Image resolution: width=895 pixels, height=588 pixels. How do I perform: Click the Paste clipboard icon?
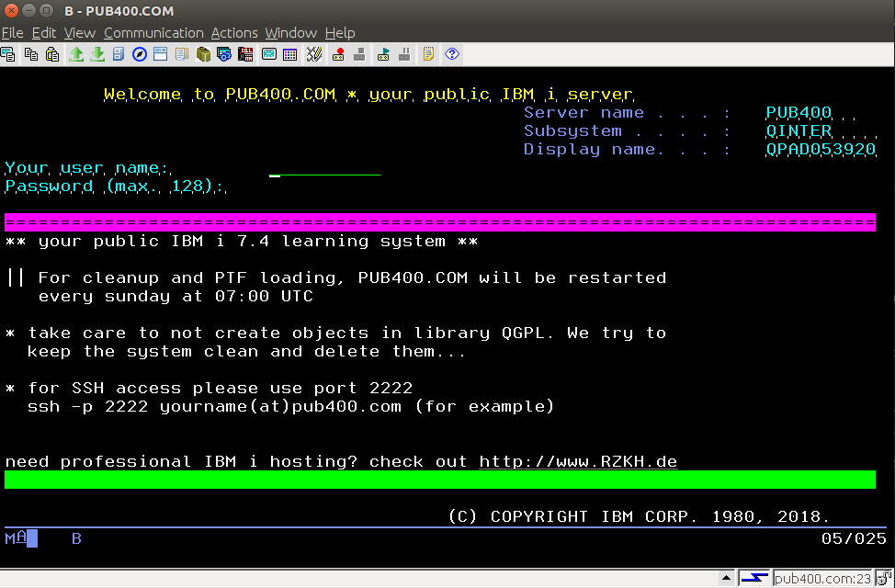(52, 53)
